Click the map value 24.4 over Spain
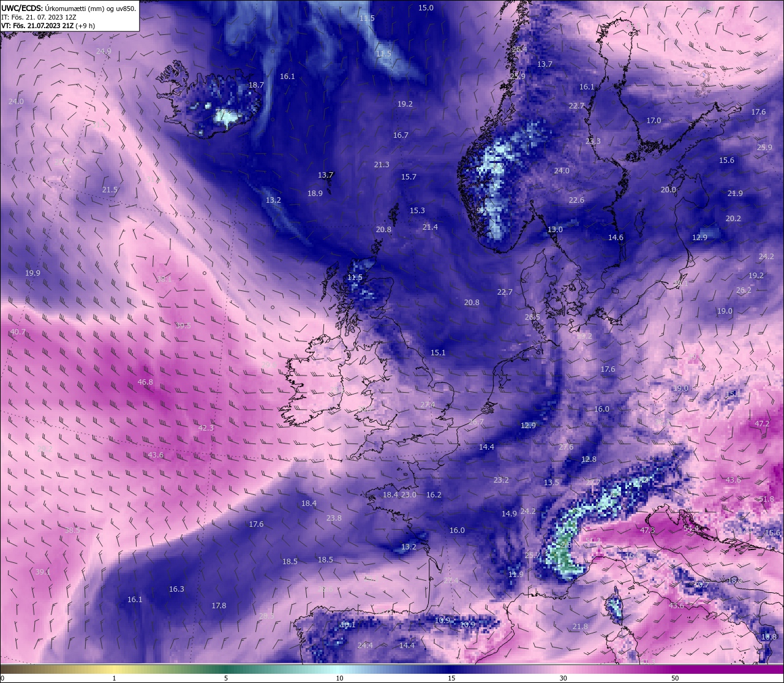The height and width of the screenshot is (683, 784). [365, 646]
